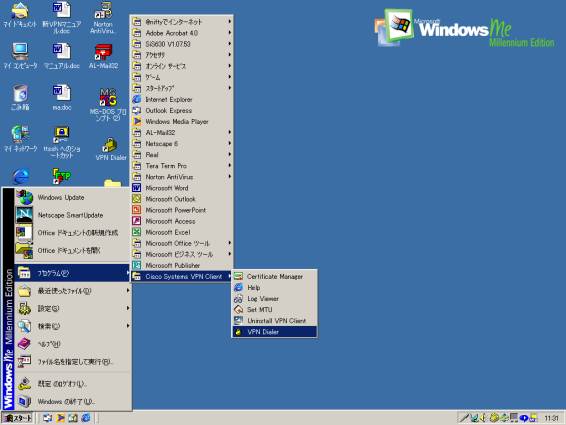Click ファイル名を指定して実行 (Run) in Start menu
The height and width of the screenshot is (425, 566).
73,361
